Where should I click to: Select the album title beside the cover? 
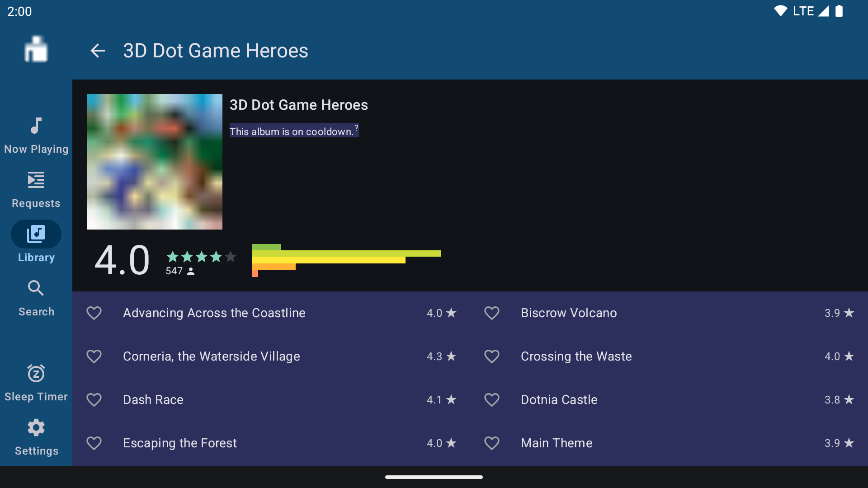299,105
